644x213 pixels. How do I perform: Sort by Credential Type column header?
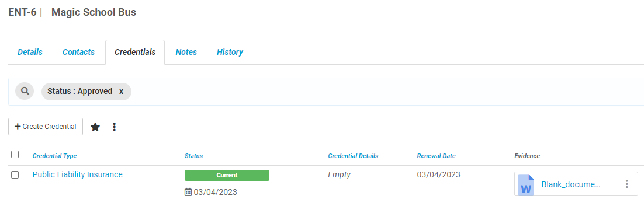54,156
